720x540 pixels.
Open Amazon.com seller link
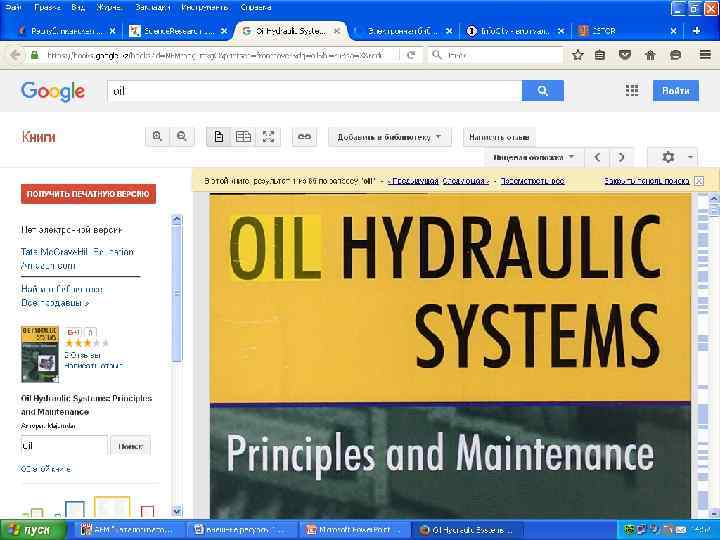48,265
